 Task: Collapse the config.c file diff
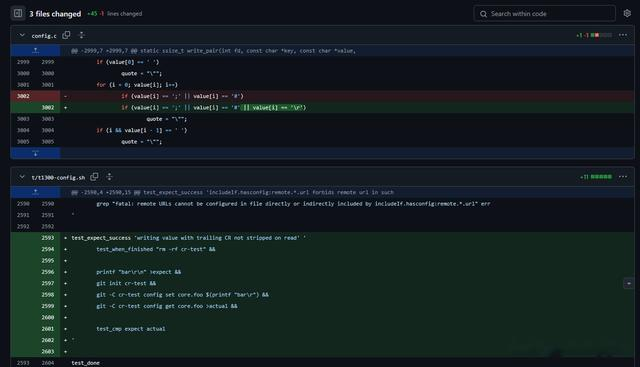click(22, 35)
